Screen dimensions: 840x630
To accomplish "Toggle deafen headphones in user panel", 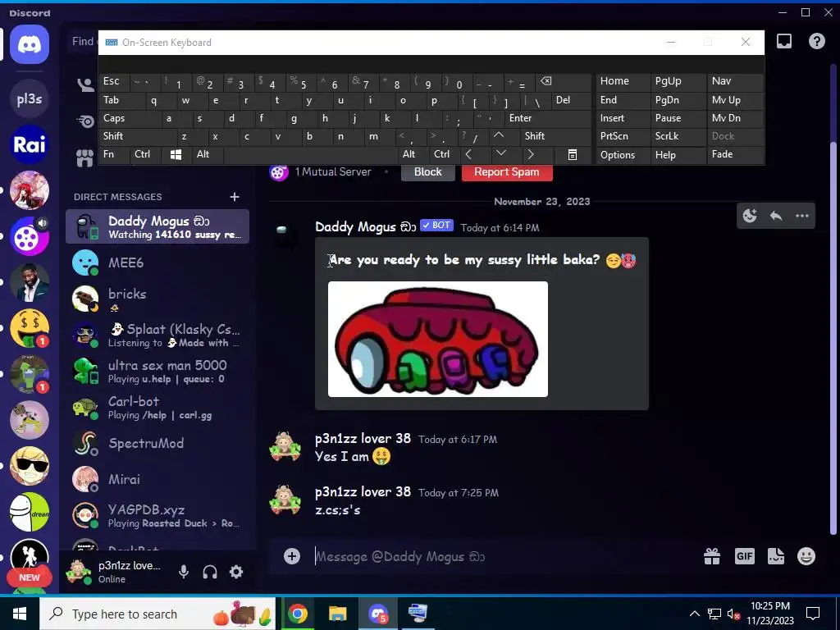I will tap(210, 572).
